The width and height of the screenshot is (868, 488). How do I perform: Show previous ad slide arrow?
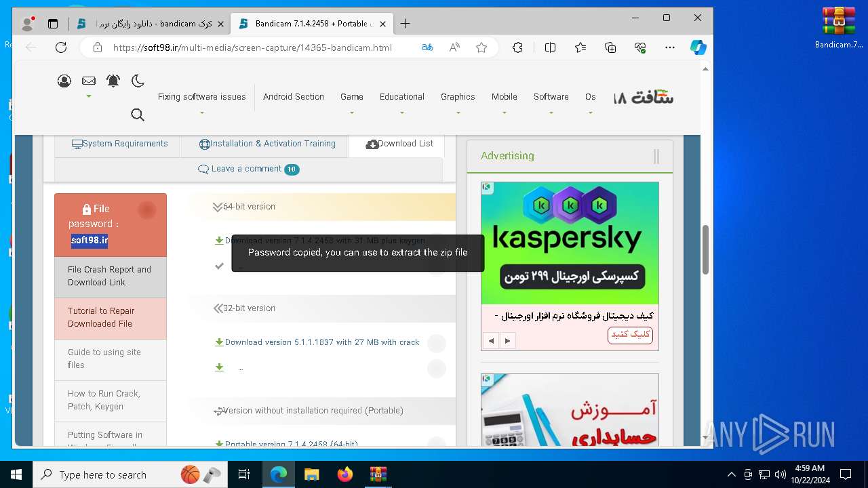(492, 341)
